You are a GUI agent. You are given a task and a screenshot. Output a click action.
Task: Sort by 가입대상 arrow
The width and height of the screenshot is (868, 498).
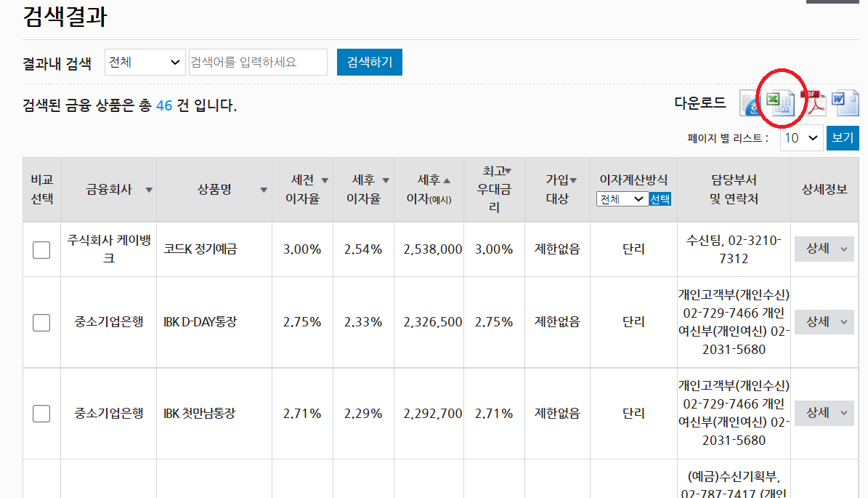(574, 180)
